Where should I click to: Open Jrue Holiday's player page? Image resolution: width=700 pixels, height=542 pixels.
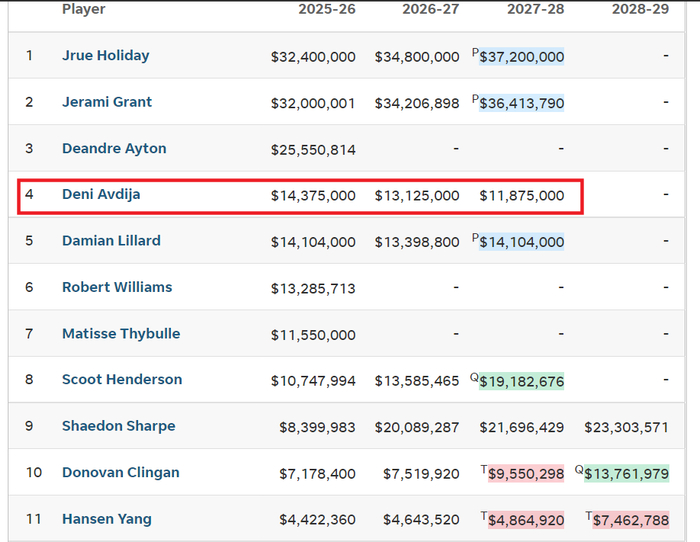point(105,56)
